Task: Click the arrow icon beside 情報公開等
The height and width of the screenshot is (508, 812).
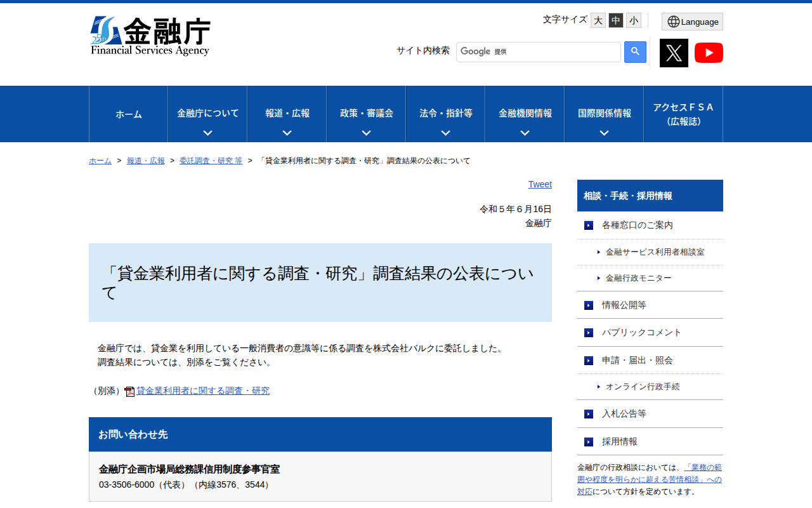Action: (587, 305)
